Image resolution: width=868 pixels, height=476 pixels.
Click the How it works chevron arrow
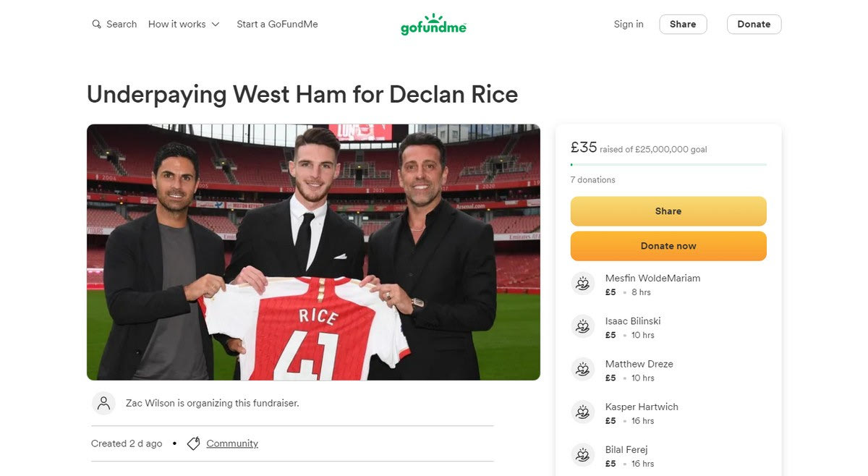point(216,25)
